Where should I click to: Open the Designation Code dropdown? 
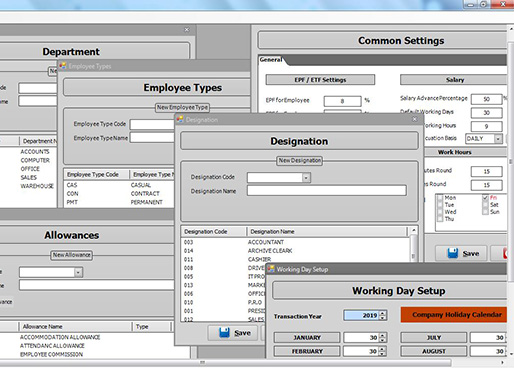[306, 178]
